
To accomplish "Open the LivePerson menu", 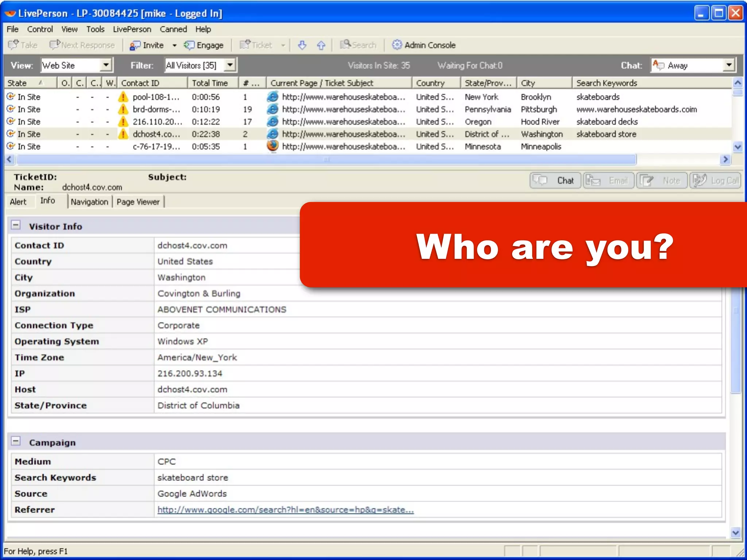I will point(132,29).
